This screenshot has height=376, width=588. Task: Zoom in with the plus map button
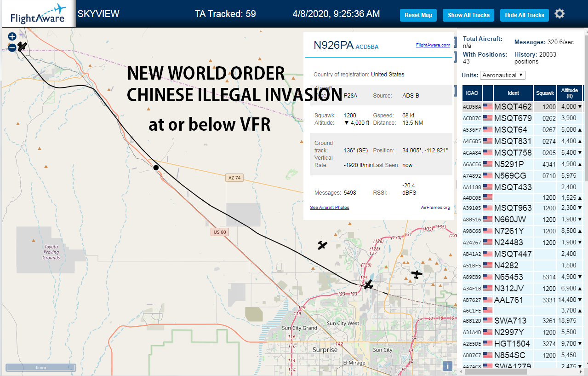click(12, 36)
